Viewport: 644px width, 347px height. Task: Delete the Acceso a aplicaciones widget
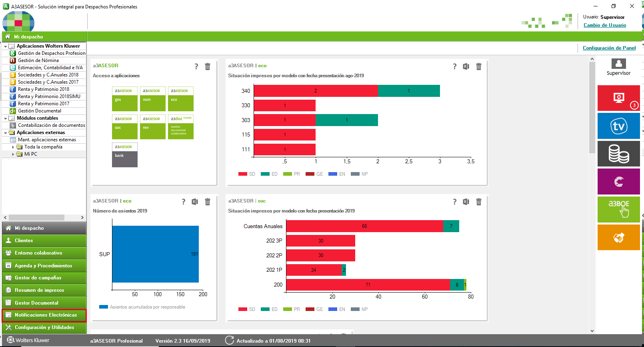pyautogui.click(x=208, y=66)
